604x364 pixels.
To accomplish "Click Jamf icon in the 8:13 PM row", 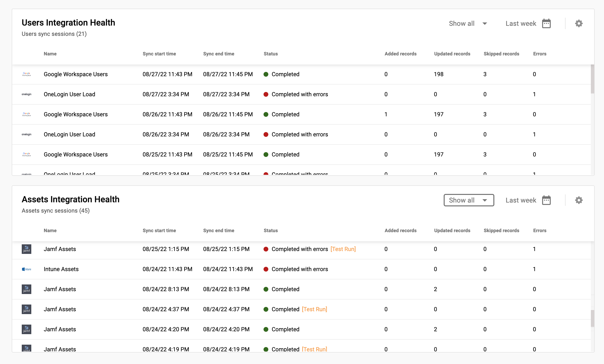I will (27, 289).
